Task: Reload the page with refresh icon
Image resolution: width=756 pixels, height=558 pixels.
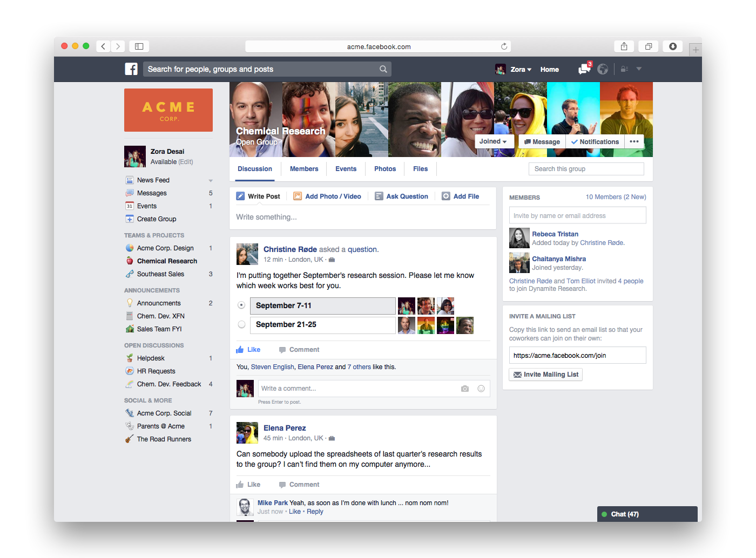Action: tap(504, 46)
